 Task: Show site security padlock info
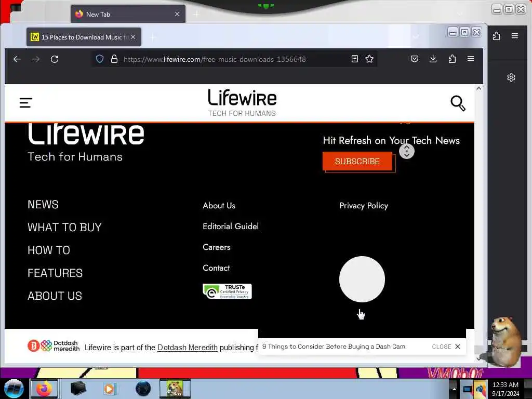point(114,59)
